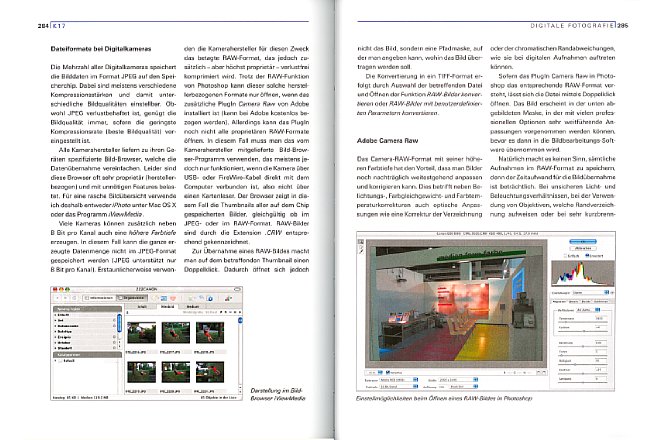Click chapter label 'K17' in page header
The height and width of the screenshot is (440, 668).
coord(59,26)
